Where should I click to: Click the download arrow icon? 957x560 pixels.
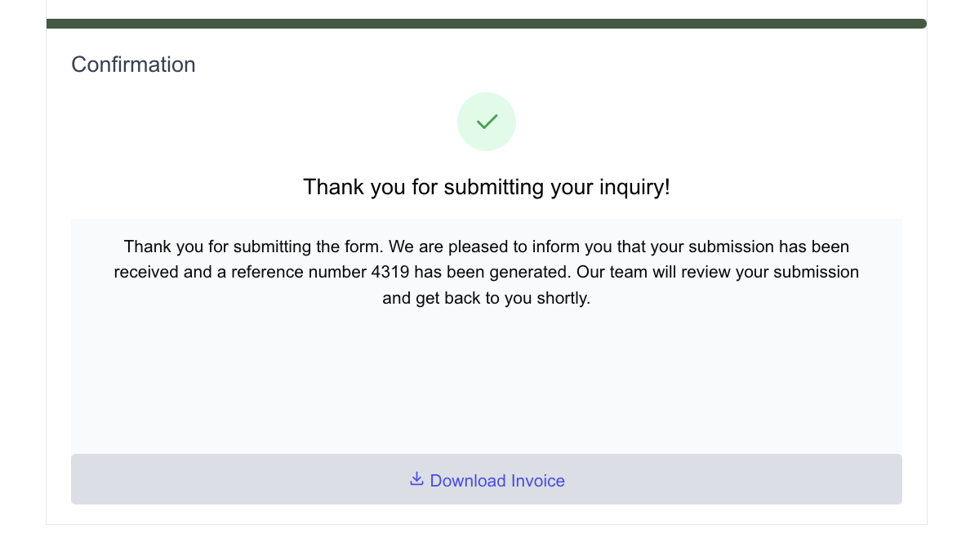click(416, 479)
